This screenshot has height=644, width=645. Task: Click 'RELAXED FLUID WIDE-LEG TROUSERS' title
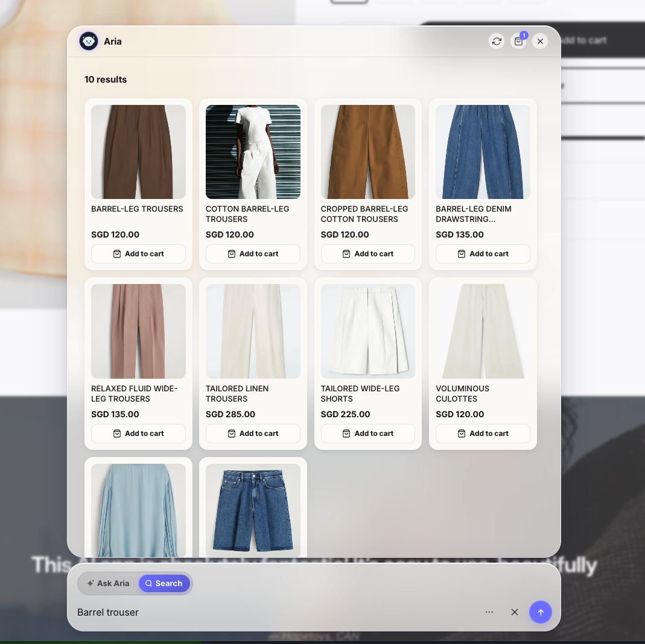(134, 393)
